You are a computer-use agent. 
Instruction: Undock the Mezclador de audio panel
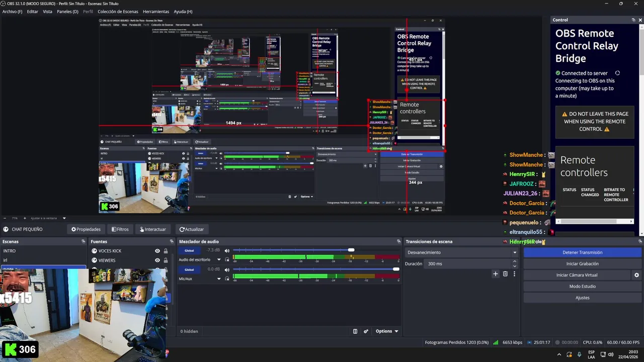[398, 242]
